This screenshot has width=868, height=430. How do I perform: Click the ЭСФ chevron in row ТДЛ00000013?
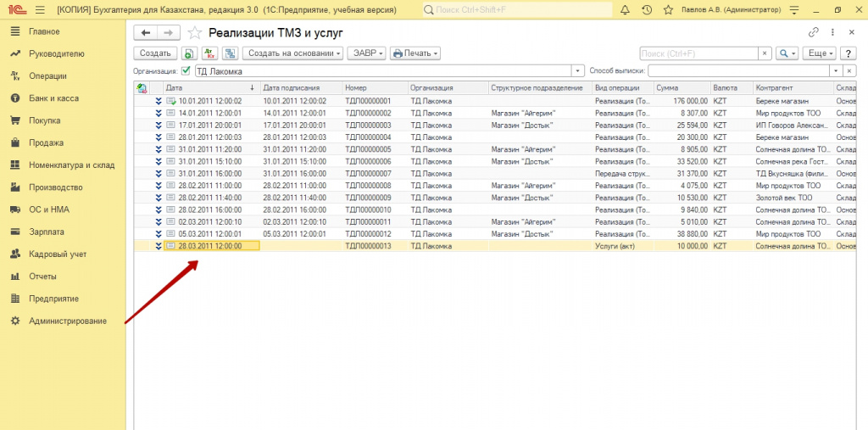pos(159,246)
